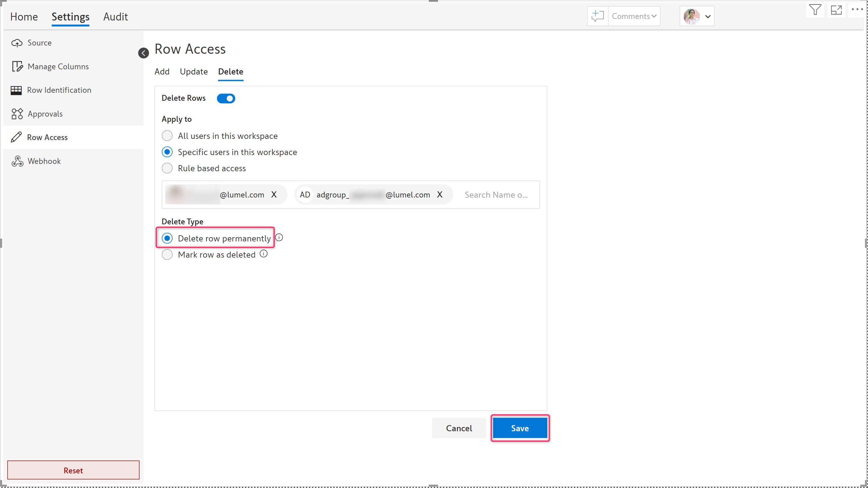Select Mark row as deleted option
This screenshot has height=488, width=868.
coord(167,255)
